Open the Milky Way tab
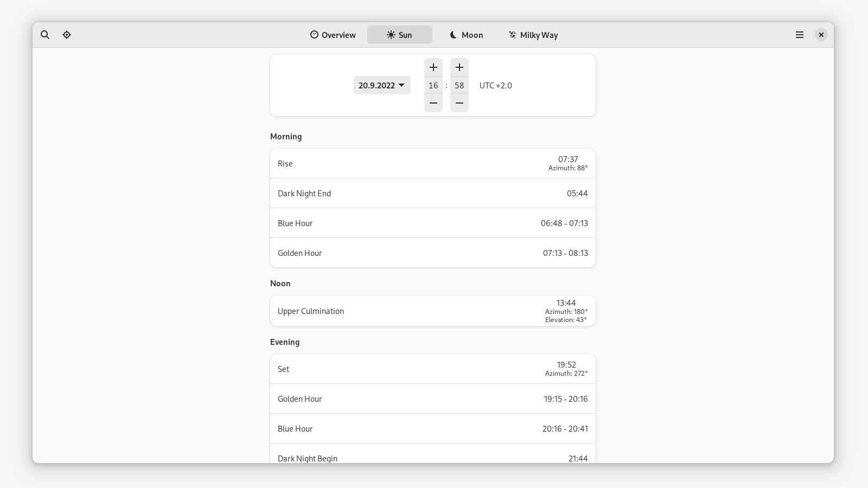 pos(533,35)
